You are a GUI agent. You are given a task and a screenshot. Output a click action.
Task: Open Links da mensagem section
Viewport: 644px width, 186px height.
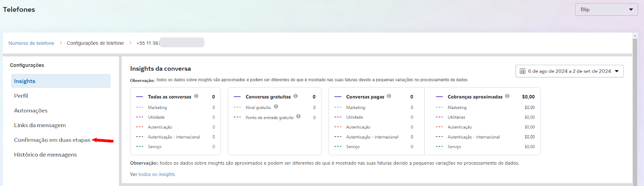[x=40, y=125]
